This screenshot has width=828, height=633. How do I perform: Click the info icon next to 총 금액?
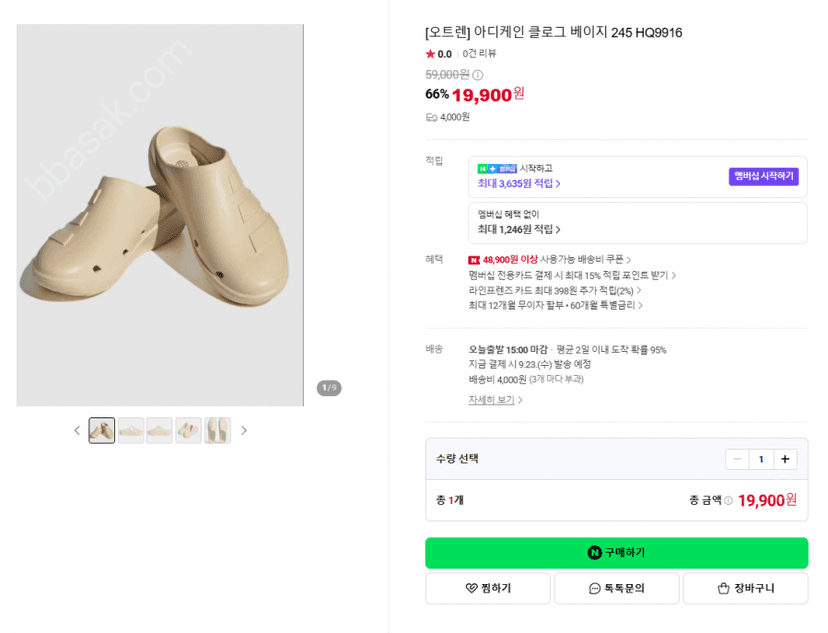728,500
